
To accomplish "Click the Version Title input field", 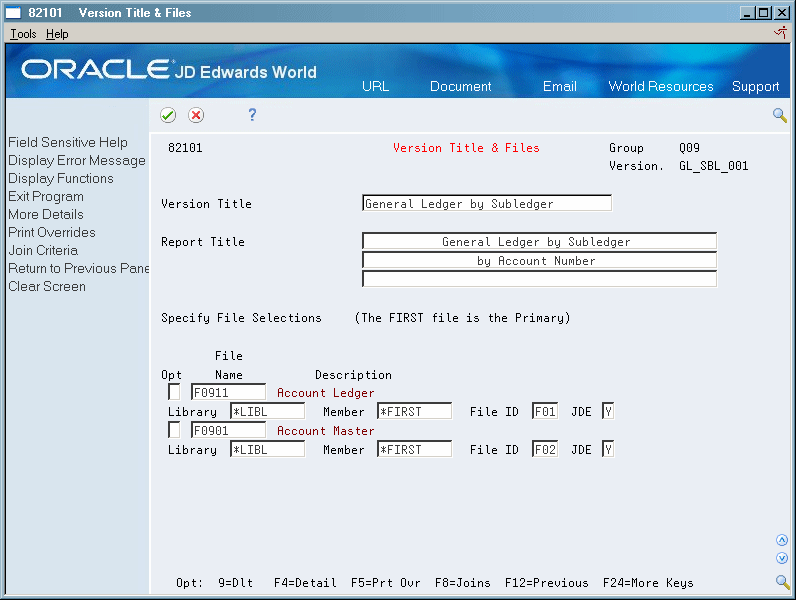I will [487, 203].
